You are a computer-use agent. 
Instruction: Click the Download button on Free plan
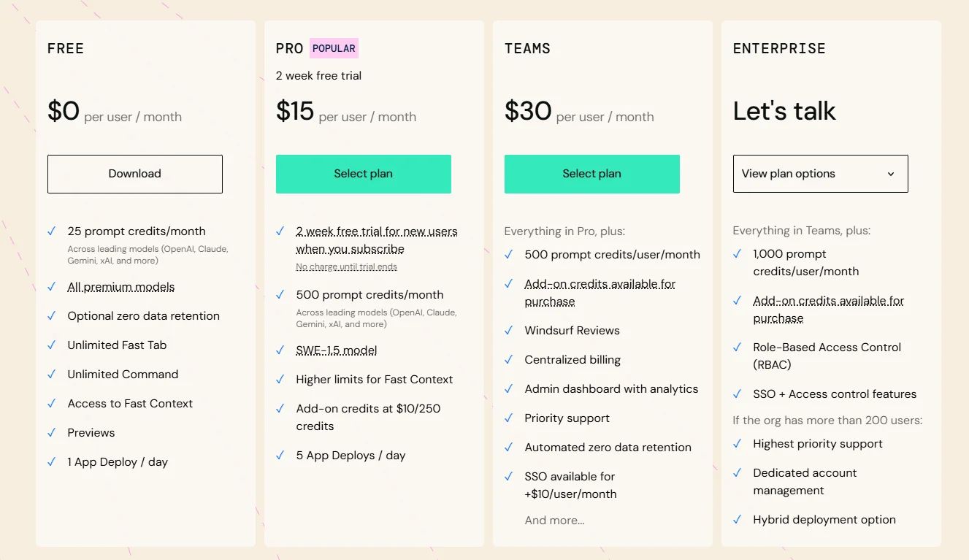135,174
